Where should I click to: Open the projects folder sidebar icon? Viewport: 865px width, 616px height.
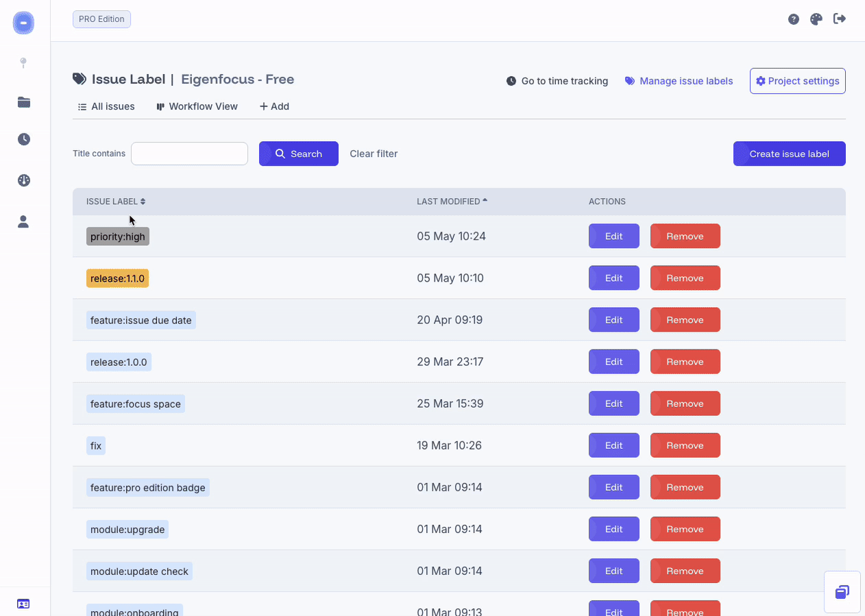click(24, 102)
